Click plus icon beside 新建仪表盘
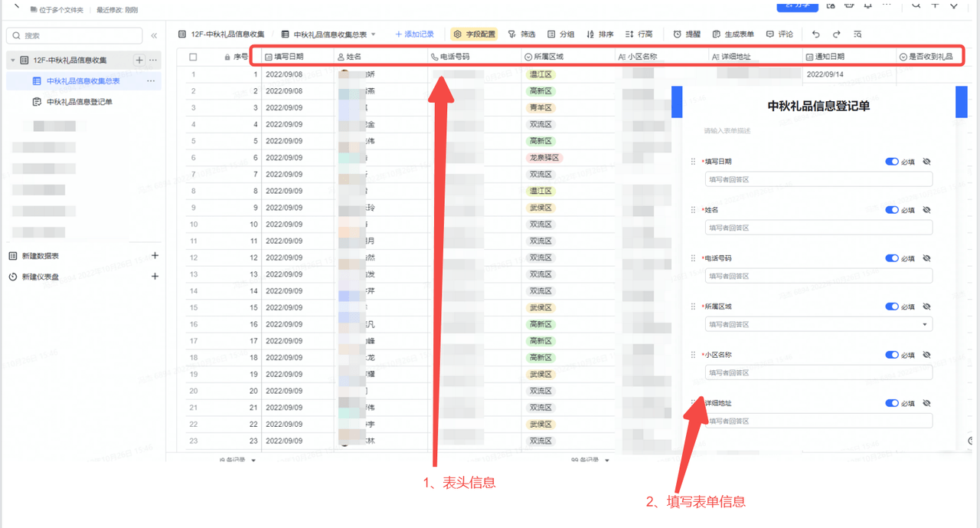 [x=155, y=277]
